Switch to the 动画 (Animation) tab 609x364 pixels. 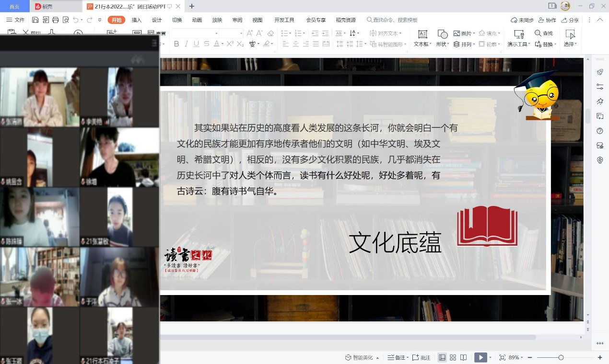[x=197, y=20]
